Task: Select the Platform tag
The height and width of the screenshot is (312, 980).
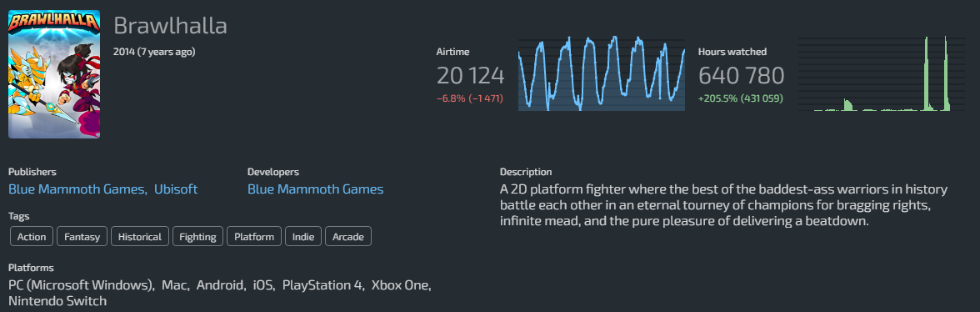Action: tap(254, 236)
